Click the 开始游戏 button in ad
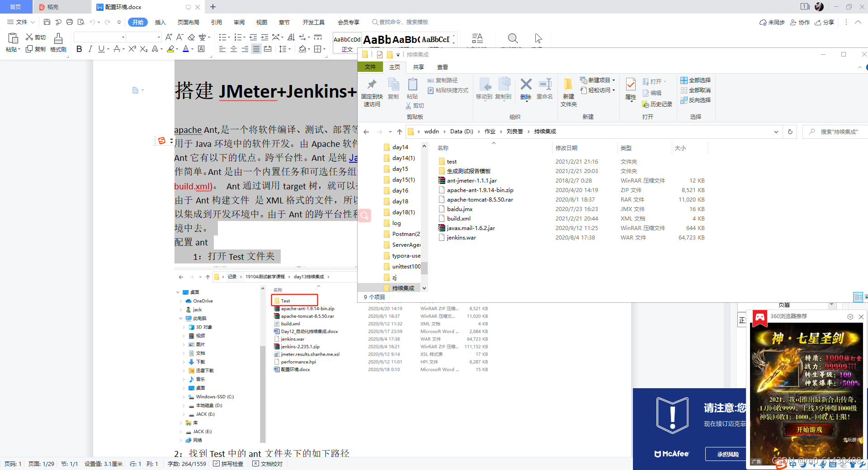 pos(810,430)
